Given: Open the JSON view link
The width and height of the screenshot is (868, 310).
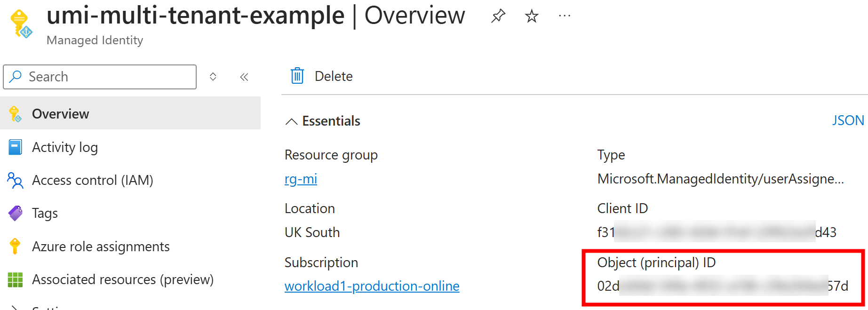Looking at the screenshot, I should 848,120.
